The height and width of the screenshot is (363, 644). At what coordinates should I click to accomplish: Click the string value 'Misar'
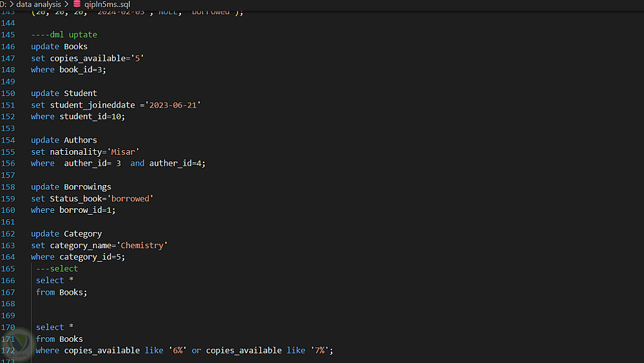[123, 152]
